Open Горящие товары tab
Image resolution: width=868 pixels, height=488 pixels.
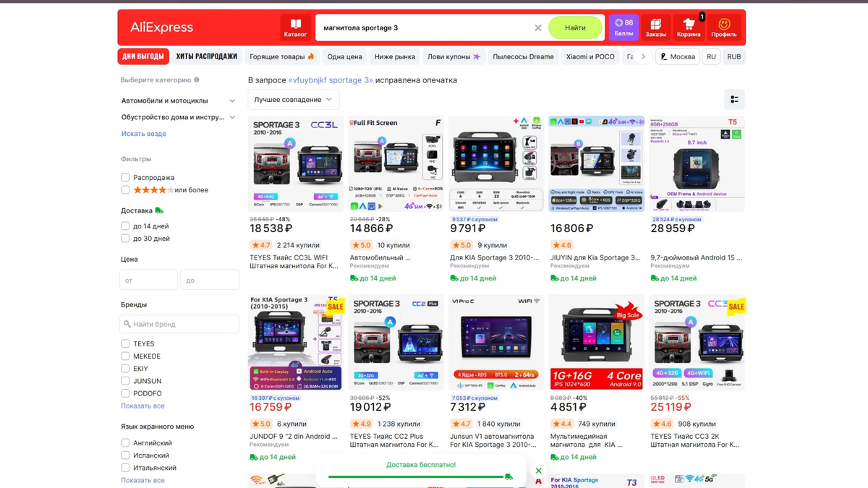[x=282, y=56]
